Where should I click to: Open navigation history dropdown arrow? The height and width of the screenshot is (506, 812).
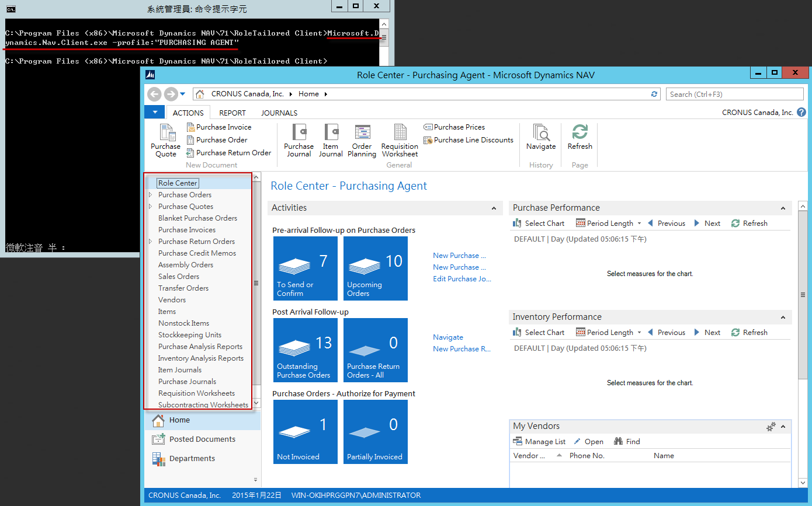[x=183, y=94]
